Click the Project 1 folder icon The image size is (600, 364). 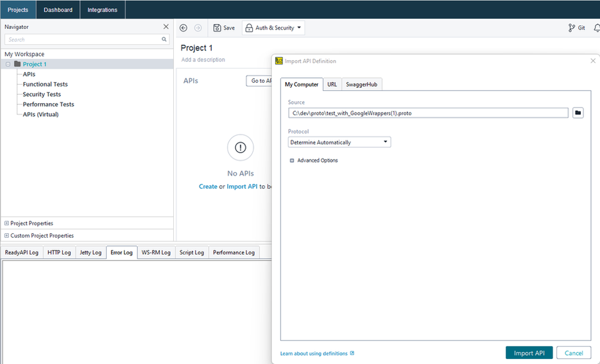pyautogui.click(x=17, y=64)
